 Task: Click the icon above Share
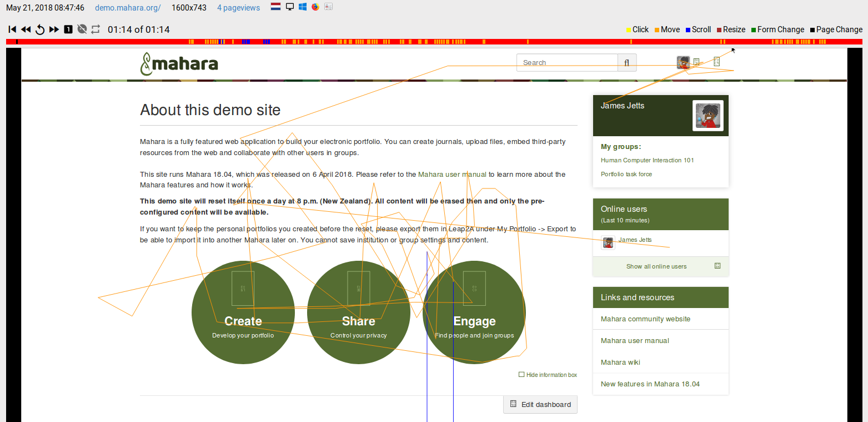(359, 289)
